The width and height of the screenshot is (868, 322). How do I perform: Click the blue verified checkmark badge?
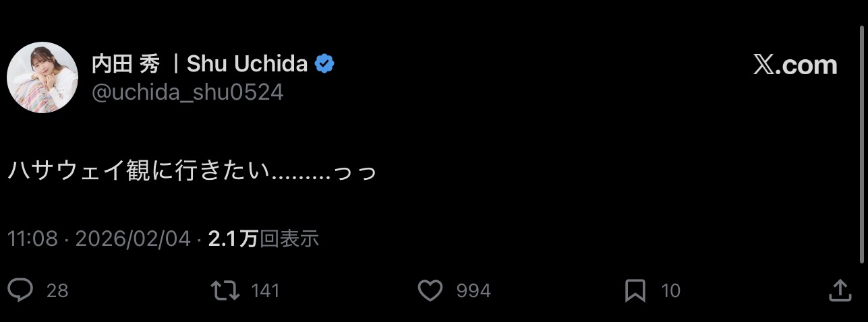tap(325, 64)
